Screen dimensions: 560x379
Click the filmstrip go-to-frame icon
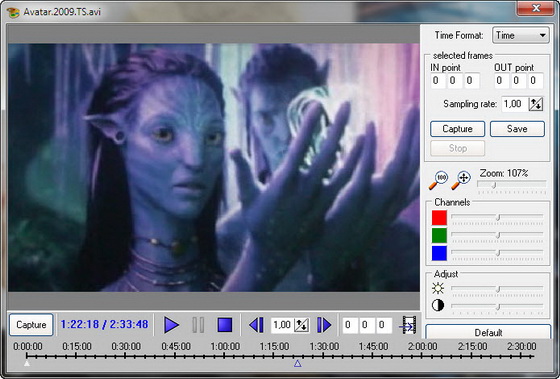(x=408, y=325)
